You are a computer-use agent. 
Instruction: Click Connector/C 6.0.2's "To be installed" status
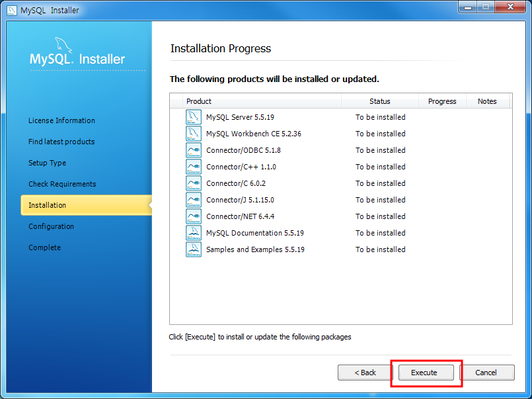(381, 183)
